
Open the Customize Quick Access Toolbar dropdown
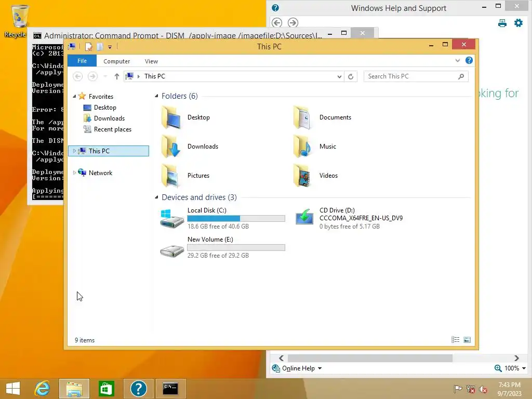click(110, 47)
